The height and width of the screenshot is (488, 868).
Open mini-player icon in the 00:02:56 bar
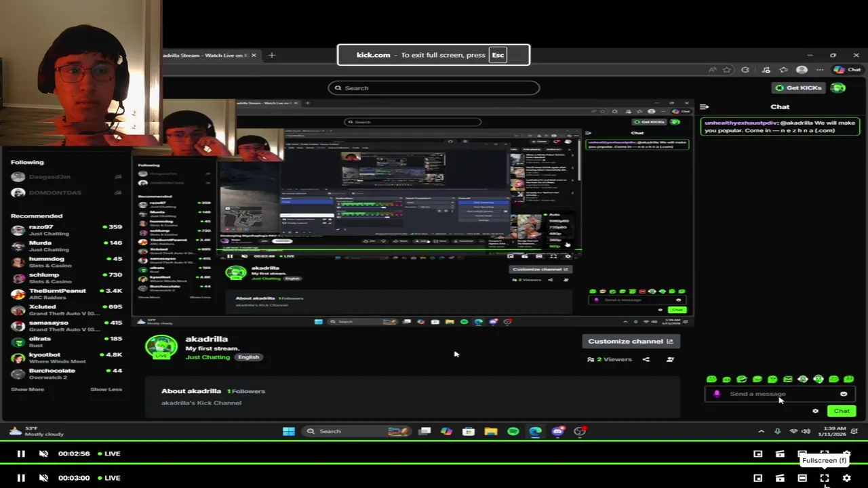(758, 453)
